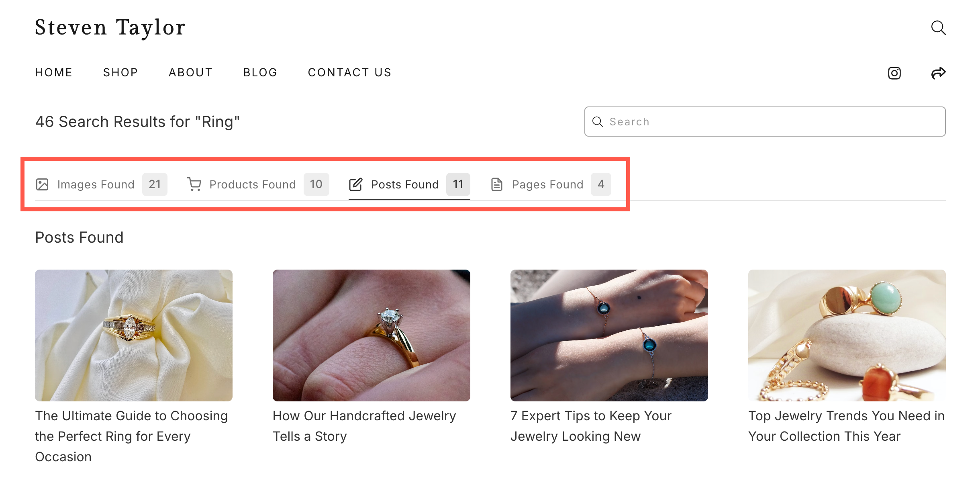This screenshot has width=980, height=495.
Task: Open the Jewelry Trends post thumbnail
Action: coord(847,335)
